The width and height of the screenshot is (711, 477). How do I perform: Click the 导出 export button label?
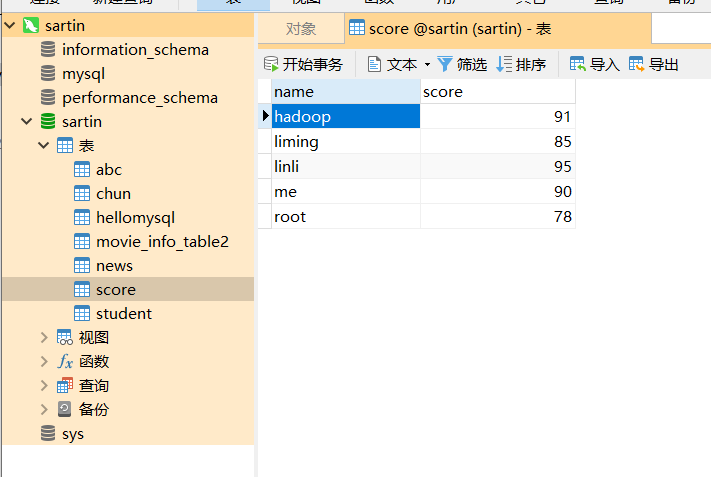pyautogui.click(x=664, y=64)
